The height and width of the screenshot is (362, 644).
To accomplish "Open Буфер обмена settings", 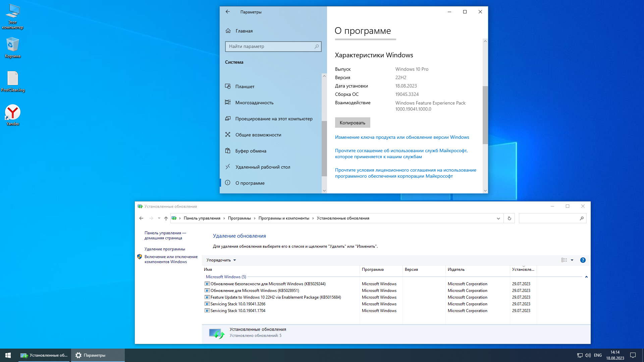I will pyautogui.click(x=251, y=151).
